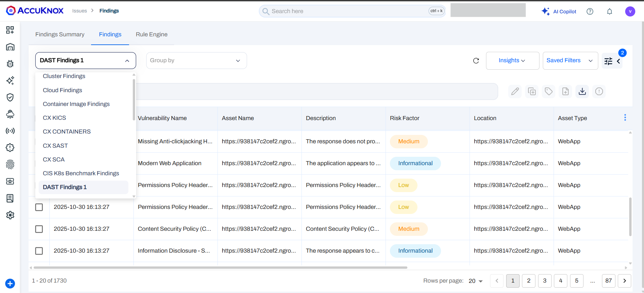Screen dimensions: 644x293
Task: Open the notifications bell
Action: 609,11
